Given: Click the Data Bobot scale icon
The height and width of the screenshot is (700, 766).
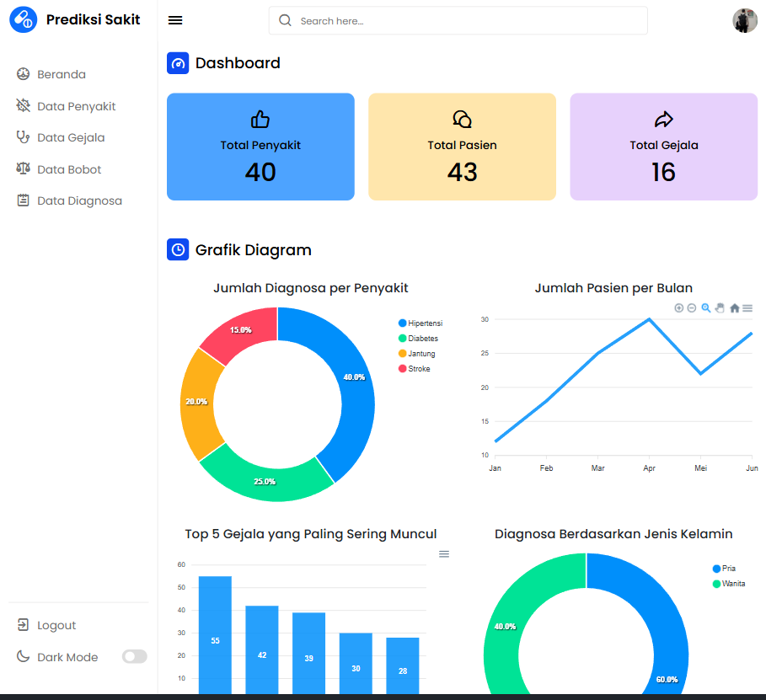Looking at the screenshot, I should 23,169.
